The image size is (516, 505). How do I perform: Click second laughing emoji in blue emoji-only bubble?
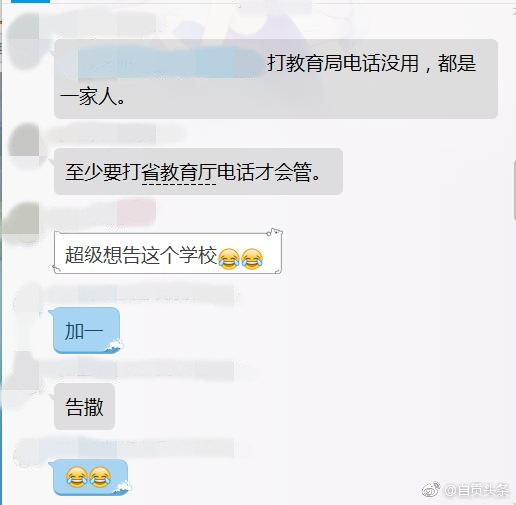point(100,477)
